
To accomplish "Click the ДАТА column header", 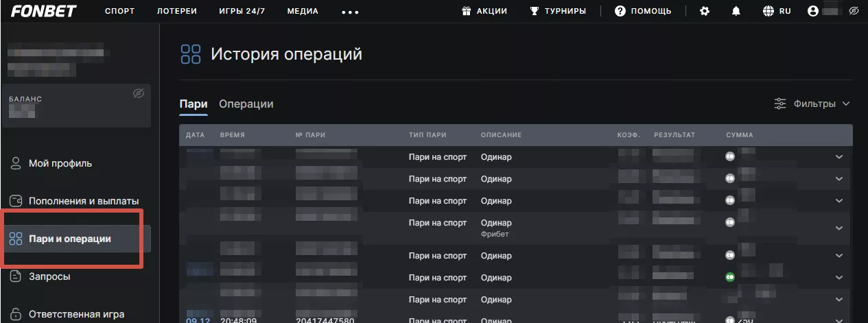I will [x=196, y=134].
